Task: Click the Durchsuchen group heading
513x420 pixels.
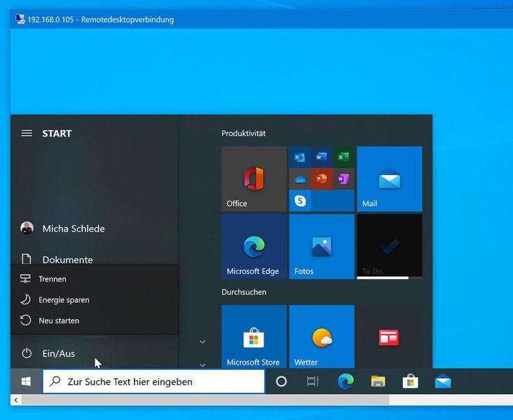Action: 244,292
